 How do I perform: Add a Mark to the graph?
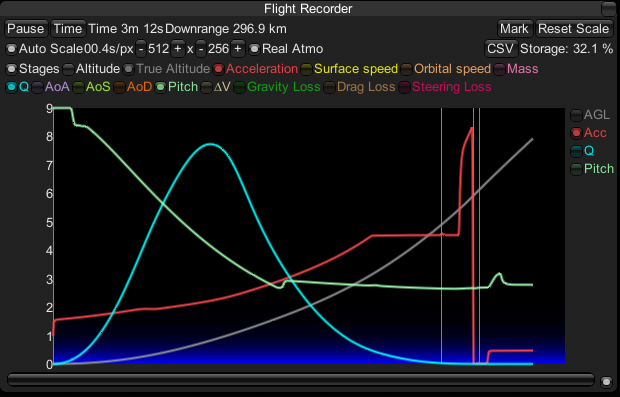(x=514, y=29)
